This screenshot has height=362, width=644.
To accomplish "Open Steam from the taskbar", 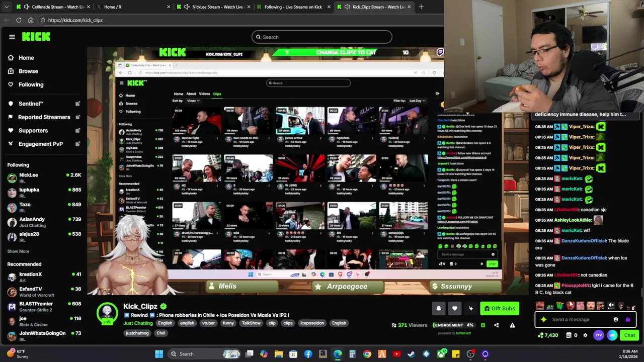I will [412, 354].
